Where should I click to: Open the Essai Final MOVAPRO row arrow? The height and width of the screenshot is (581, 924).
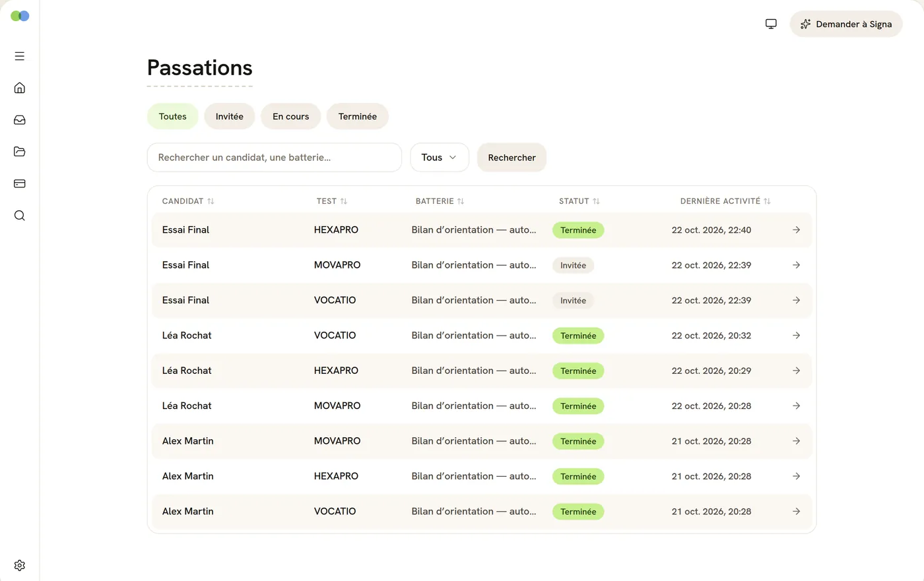pos(797,265)
